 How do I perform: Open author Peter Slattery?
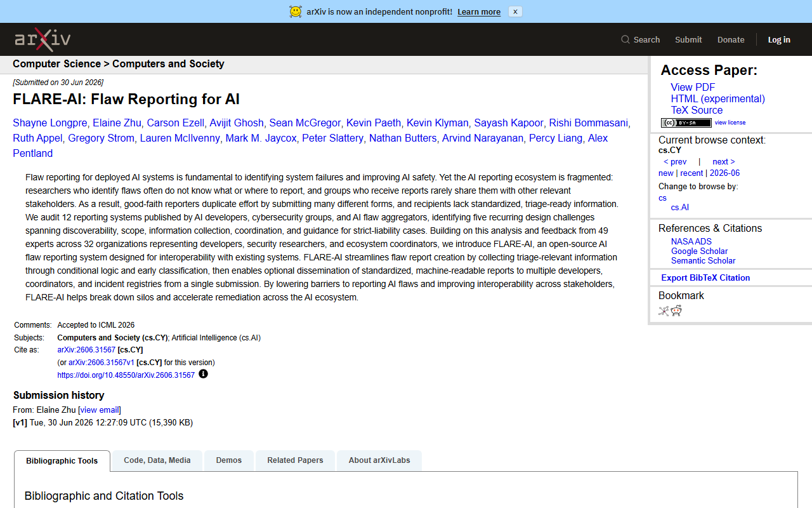(333, 138)
